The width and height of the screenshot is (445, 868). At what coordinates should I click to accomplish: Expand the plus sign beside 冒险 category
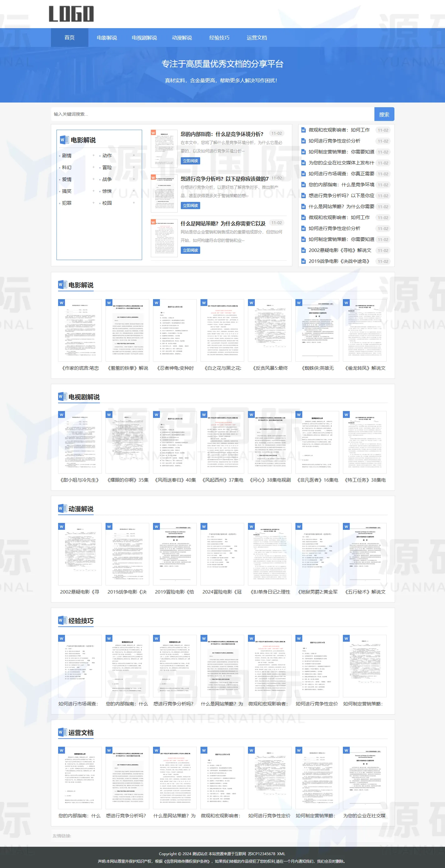[x=134, y=167]
